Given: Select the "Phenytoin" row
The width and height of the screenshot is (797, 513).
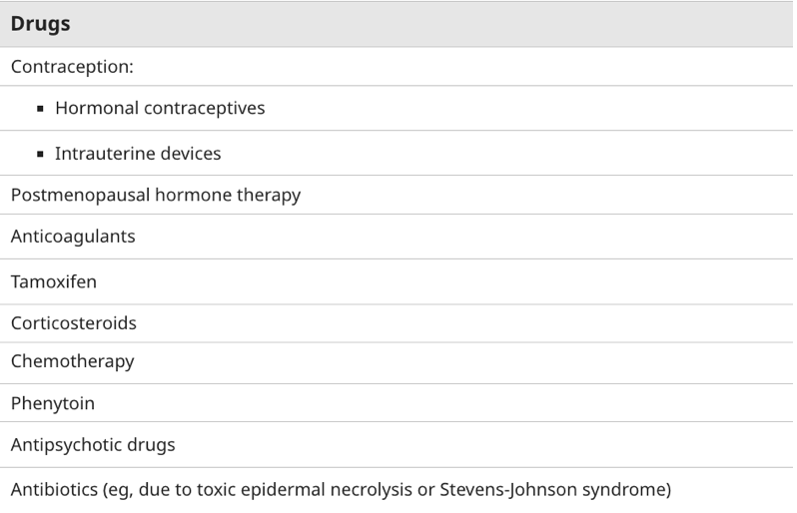Looking at the screenshot, I should click(x=53, y=404).
